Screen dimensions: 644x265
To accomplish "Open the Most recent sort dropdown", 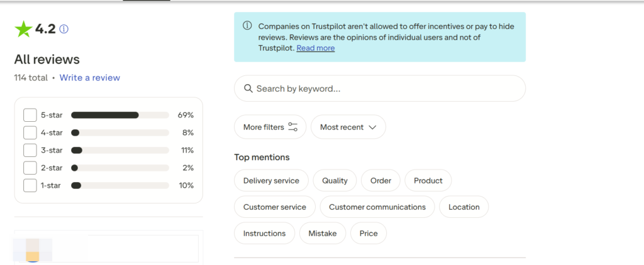I will coord(348,127).
